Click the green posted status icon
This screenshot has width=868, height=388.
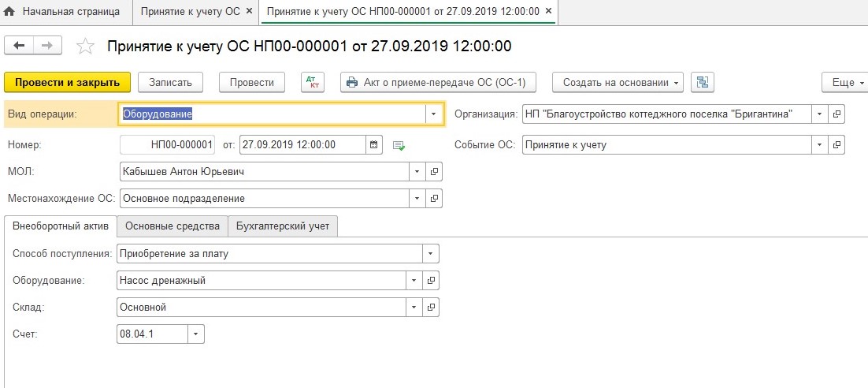(x=399, y=145)
